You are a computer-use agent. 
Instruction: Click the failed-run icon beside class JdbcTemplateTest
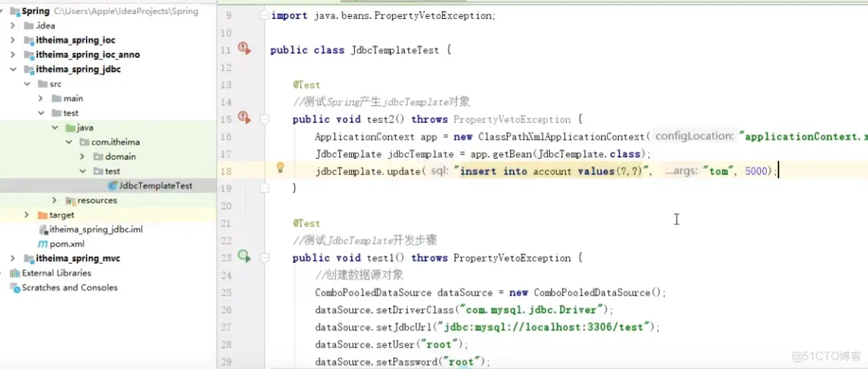pos(244,48)
